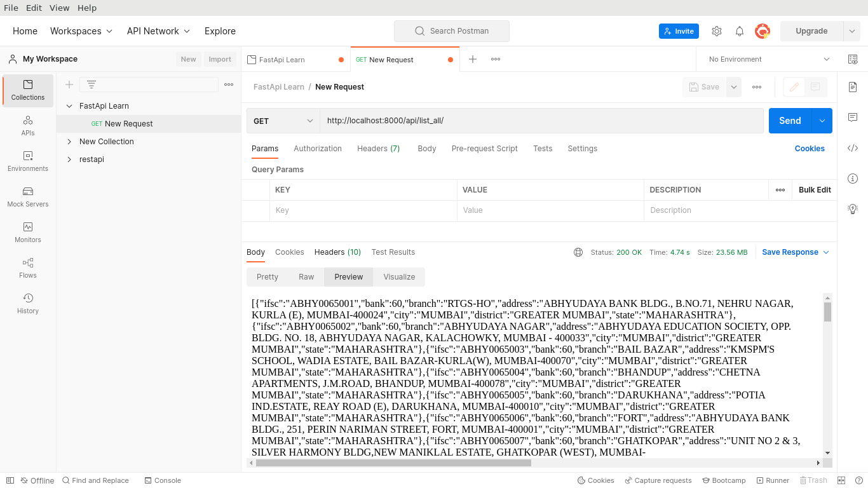Open response Test Results tab
This screenshot has width=868, height=488.
(393, 252)
